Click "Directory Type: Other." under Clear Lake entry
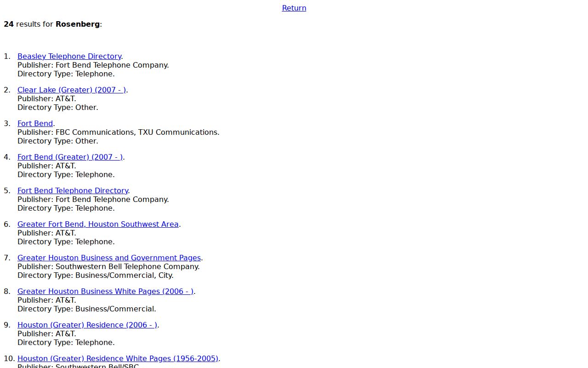 click(58, 107)
